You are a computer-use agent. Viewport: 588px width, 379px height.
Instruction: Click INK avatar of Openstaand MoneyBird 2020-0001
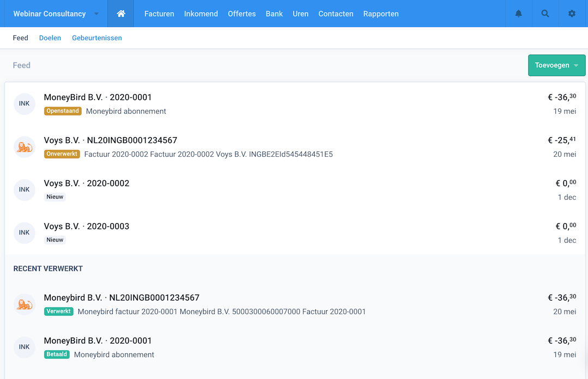tap(24, 103)
